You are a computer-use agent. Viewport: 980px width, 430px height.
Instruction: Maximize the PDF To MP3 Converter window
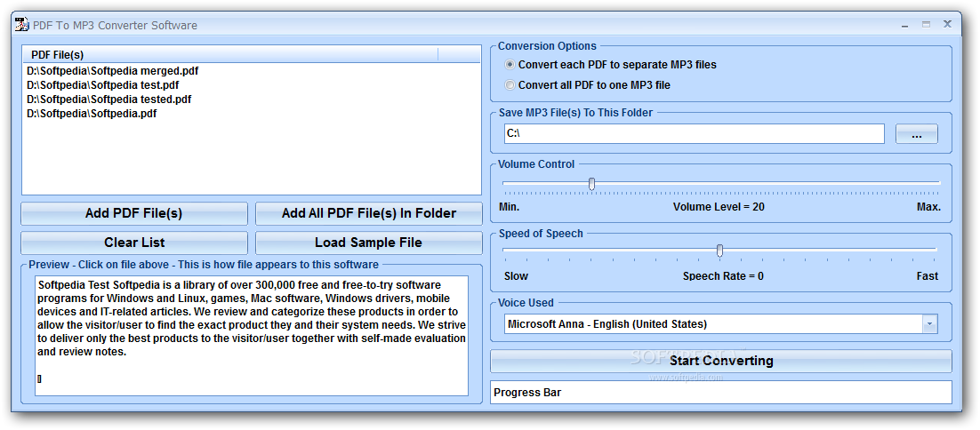[x=927, y=25]
